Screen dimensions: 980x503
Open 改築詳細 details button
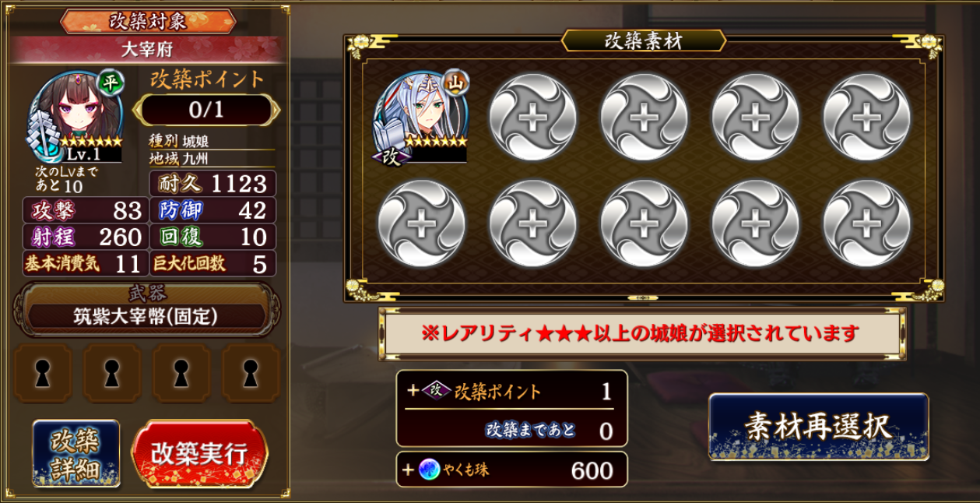(76, 454)
